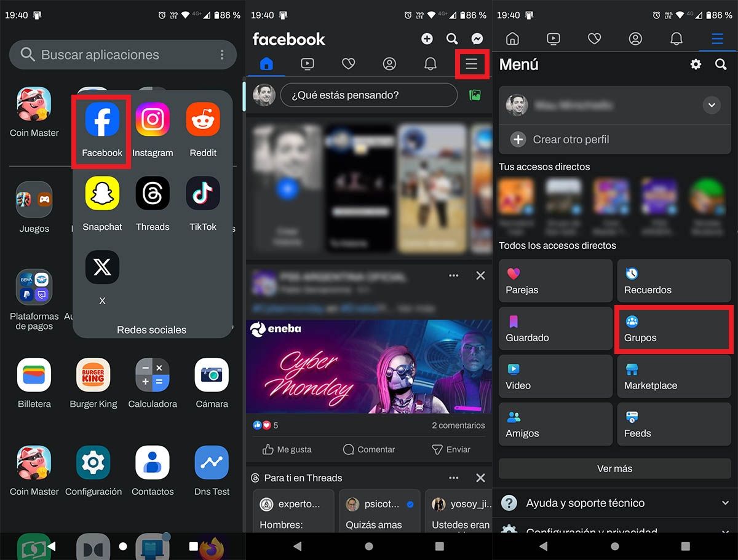Tap the search icon in Menú screen
Screen dimensions: 738x560
[x=721, y=64]
